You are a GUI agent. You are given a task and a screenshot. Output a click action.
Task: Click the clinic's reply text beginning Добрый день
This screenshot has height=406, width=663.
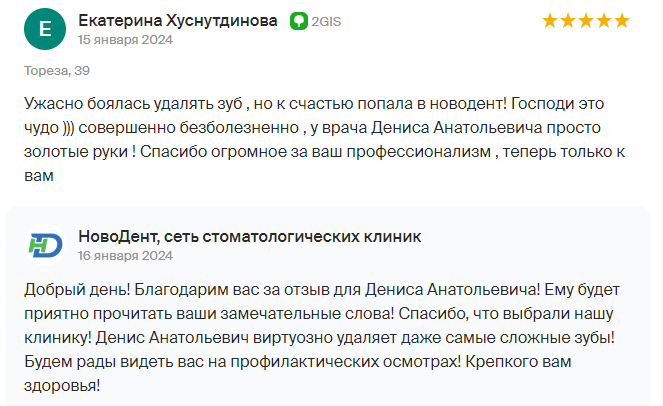322,337
